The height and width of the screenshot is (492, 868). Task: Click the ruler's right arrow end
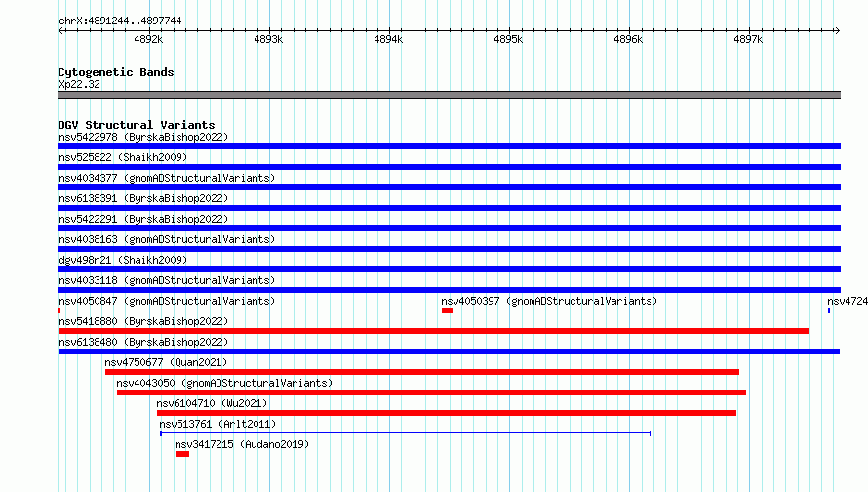coord(837,30)
